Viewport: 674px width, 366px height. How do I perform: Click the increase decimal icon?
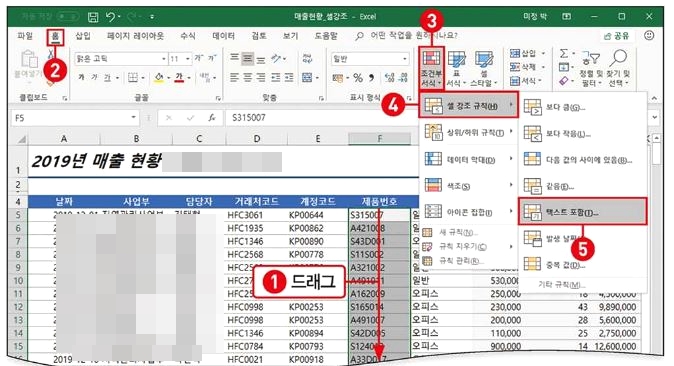pos(389,78)
